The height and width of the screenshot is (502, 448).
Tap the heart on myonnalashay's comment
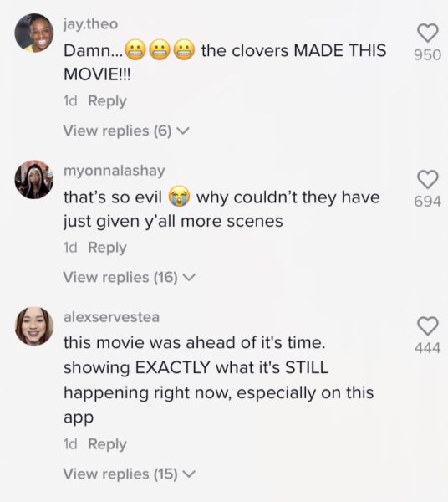[x=428, y=179]
